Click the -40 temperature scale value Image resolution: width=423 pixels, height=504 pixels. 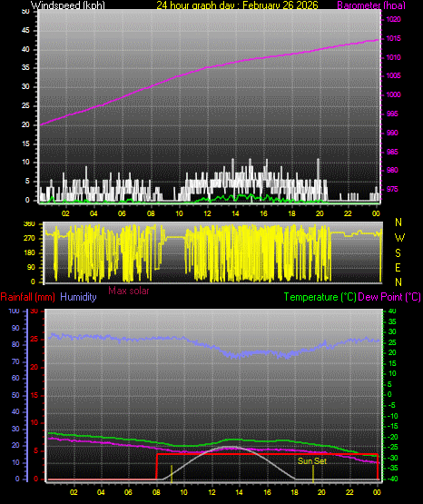coord(392,479)
